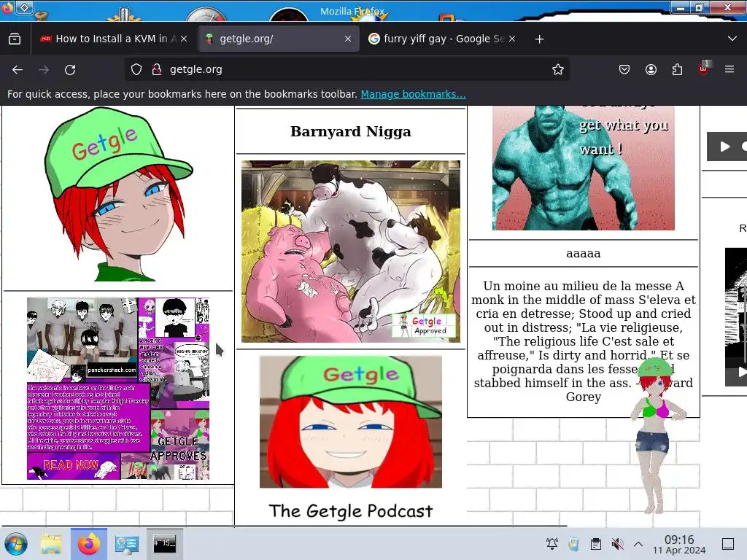The height and width of the screenshot is (560, 747).
Task: Close the How to Install a KVM tab
Action: 184,39
